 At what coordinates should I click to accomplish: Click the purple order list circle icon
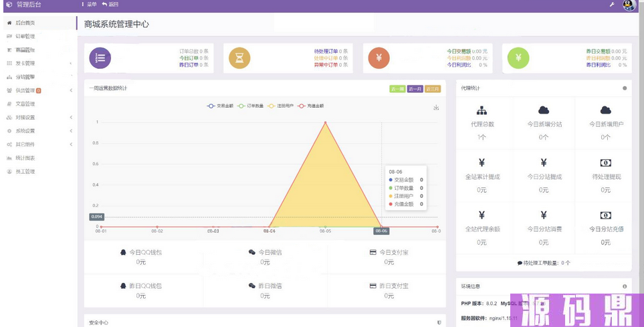100,58
